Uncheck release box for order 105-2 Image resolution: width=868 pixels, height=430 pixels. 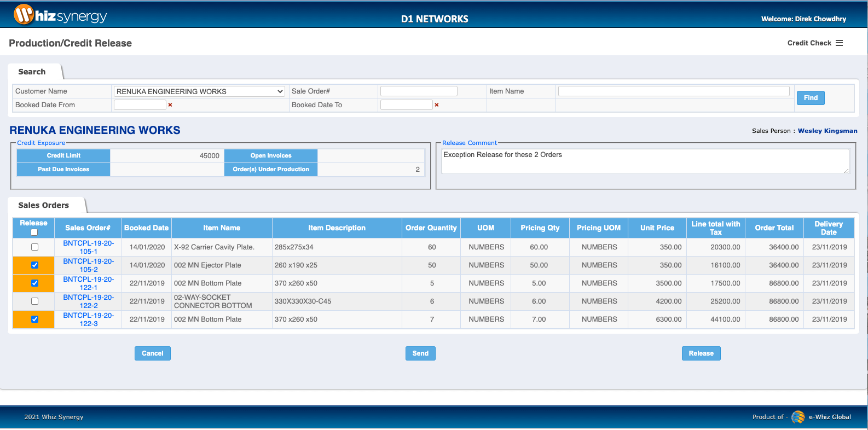(x=34, y=265)
